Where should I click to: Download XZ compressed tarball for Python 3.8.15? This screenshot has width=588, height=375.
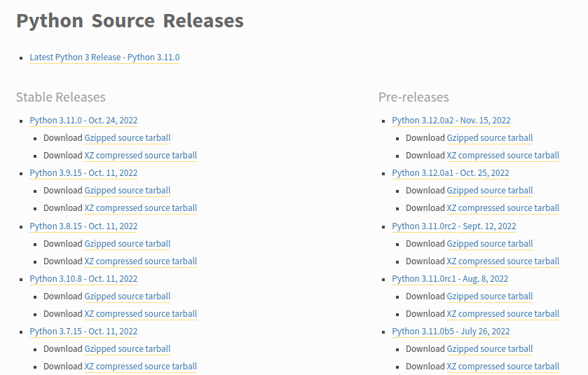141,261
